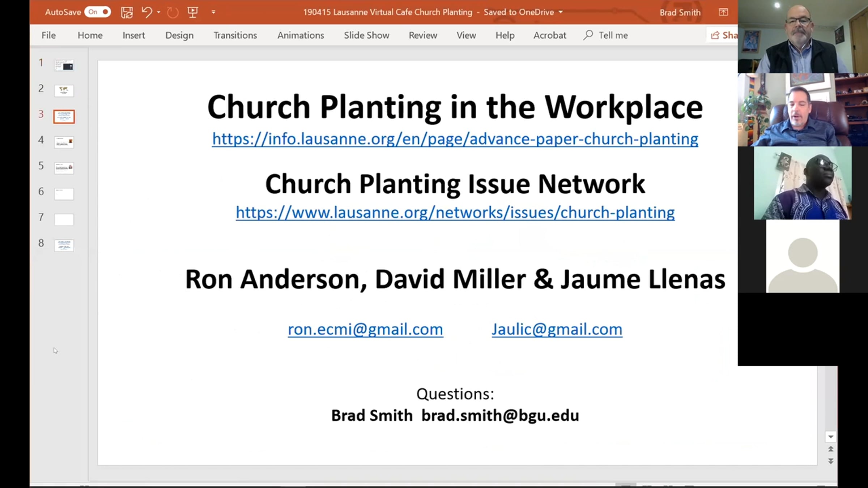
Task: Start presentation from beginning icon
Action: 192,12
